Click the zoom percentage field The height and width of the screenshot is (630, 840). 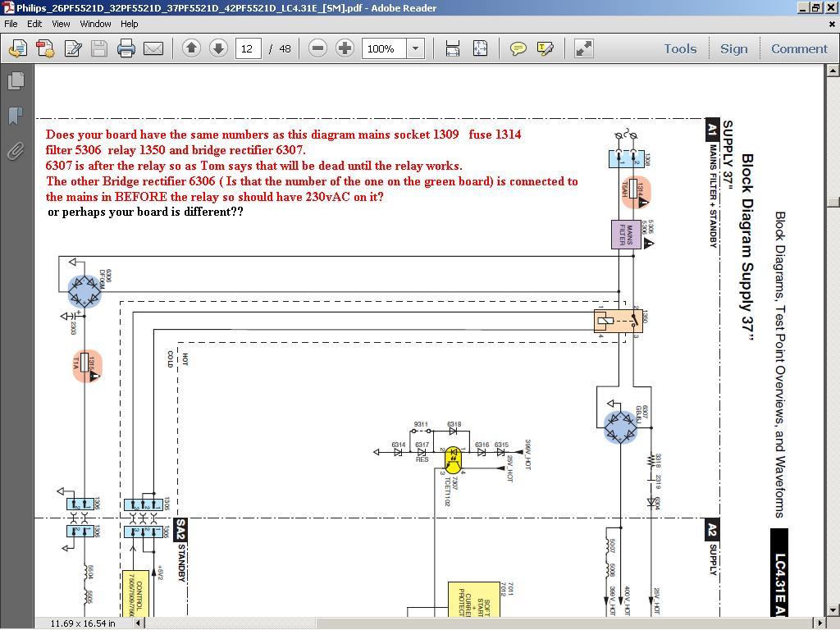384,48
